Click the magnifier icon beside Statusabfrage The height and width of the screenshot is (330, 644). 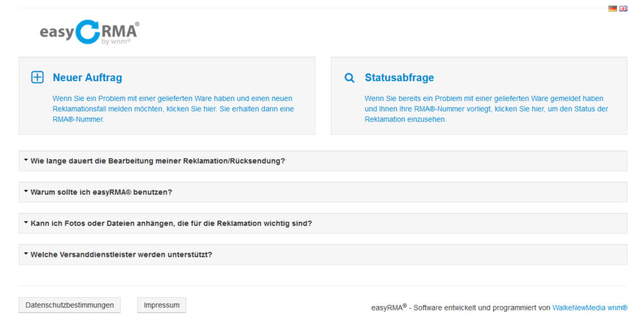click(x=349, y=77)
